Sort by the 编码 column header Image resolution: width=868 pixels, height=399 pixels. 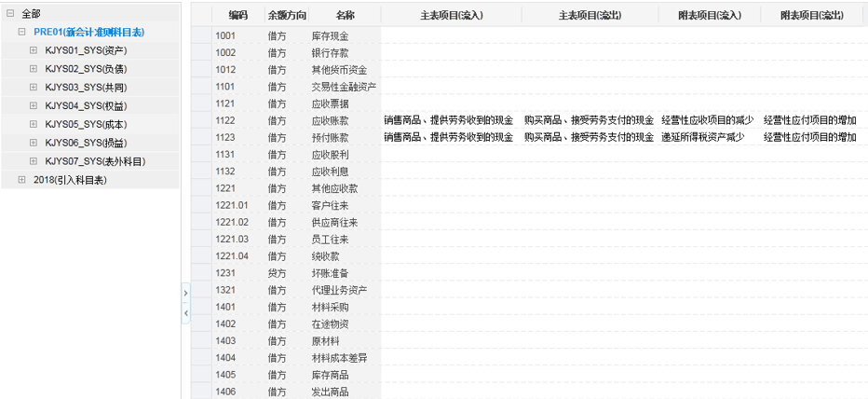(x=238, y=16)
